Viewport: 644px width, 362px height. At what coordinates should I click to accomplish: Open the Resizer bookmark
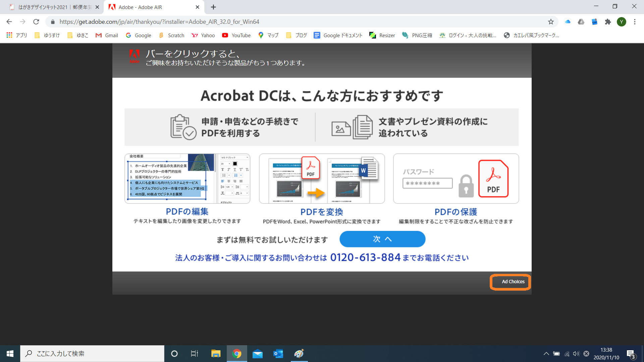(x=382, y=35)
